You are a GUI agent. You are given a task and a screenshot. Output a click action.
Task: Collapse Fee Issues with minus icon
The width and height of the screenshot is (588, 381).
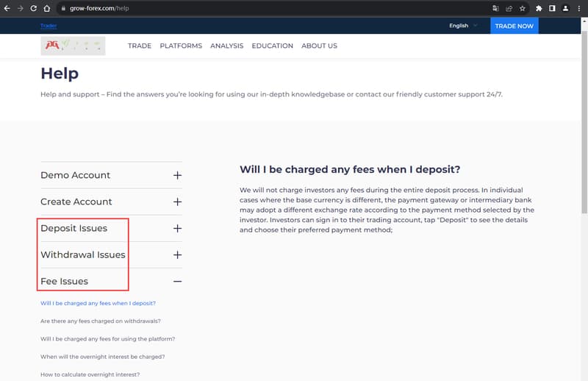177,281
